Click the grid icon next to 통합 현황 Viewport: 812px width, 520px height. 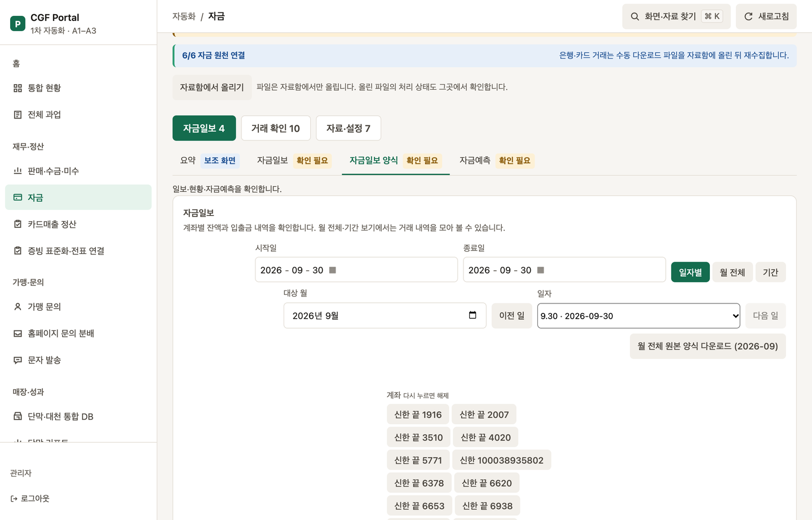17,88
